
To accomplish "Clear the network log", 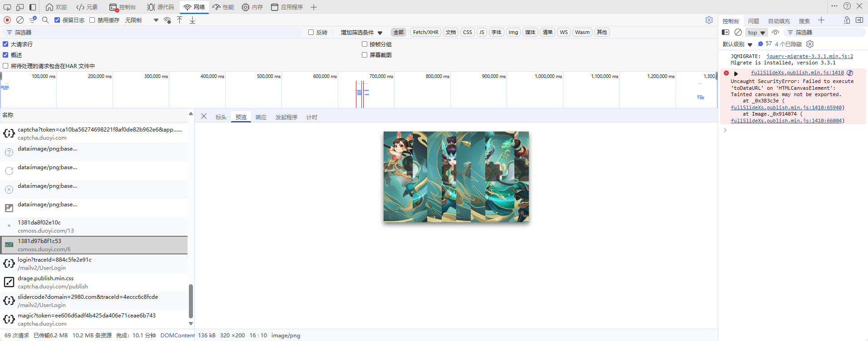I will [x=20, y=20].
